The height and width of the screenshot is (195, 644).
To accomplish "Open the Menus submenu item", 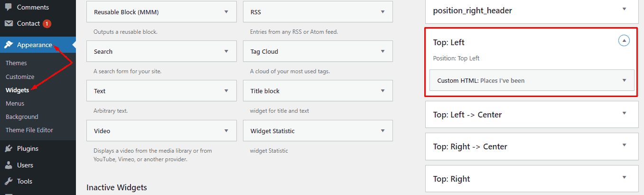I will (x=15, y=103).
